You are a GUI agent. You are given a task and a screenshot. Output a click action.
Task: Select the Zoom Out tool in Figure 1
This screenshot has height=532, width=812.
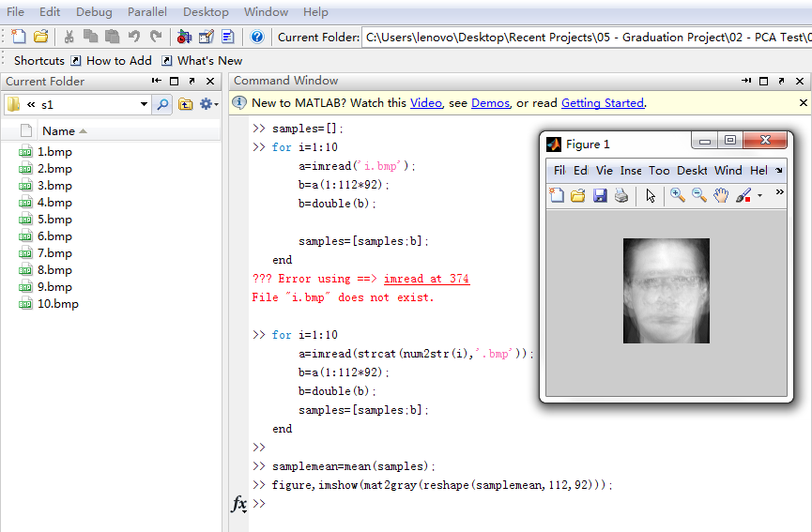(x=699, y=195)
